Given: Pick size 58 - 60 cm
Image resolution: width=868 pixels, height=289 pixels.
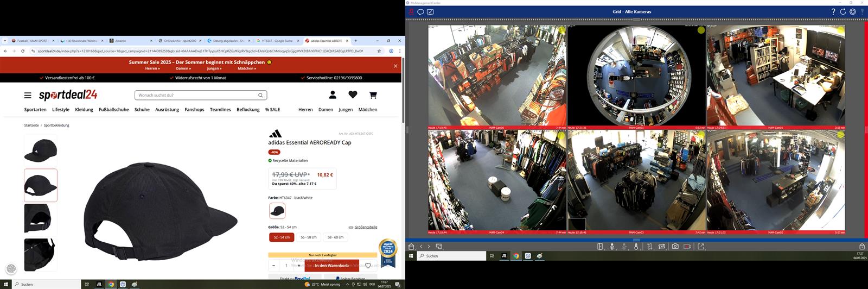Looking at the screenshot, I should (335, 237).
